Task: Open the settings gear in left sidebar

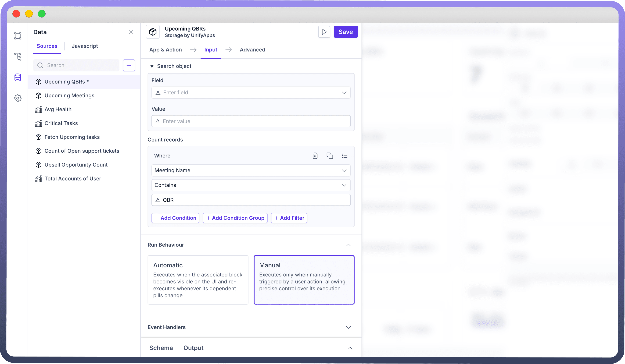Action: click(x=18, y=98)
